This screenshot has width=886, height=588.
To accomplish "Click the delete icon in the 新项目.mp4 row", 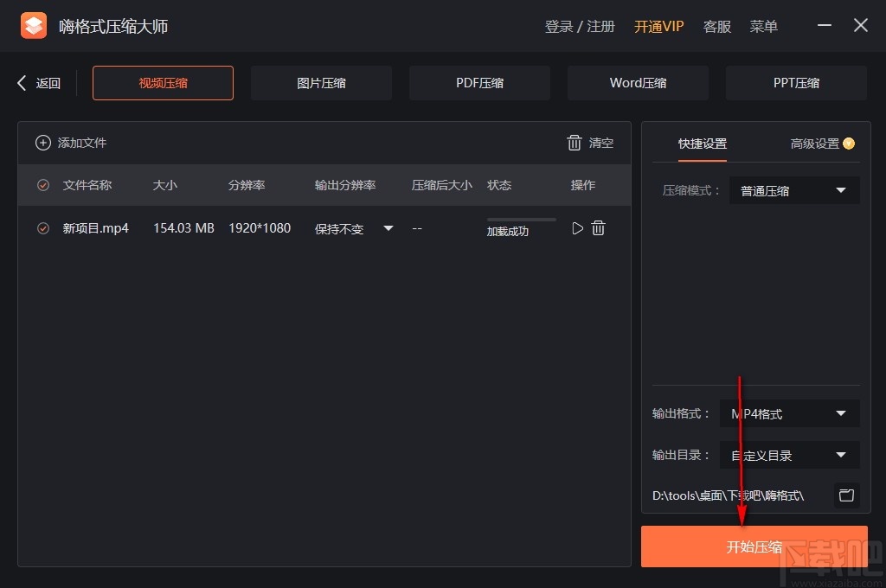I will [599, 227].
